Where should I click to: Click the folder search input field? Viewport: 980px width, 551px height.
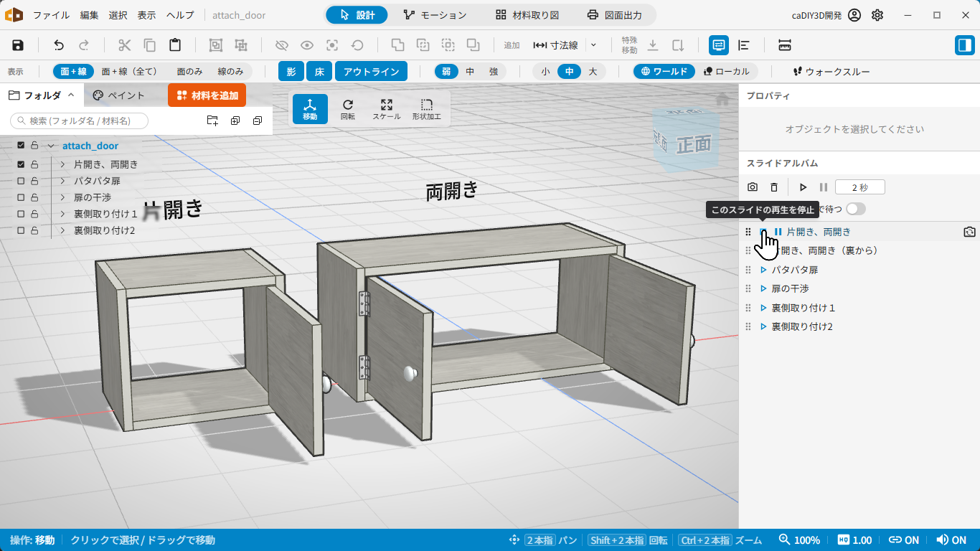coord(79,121)
